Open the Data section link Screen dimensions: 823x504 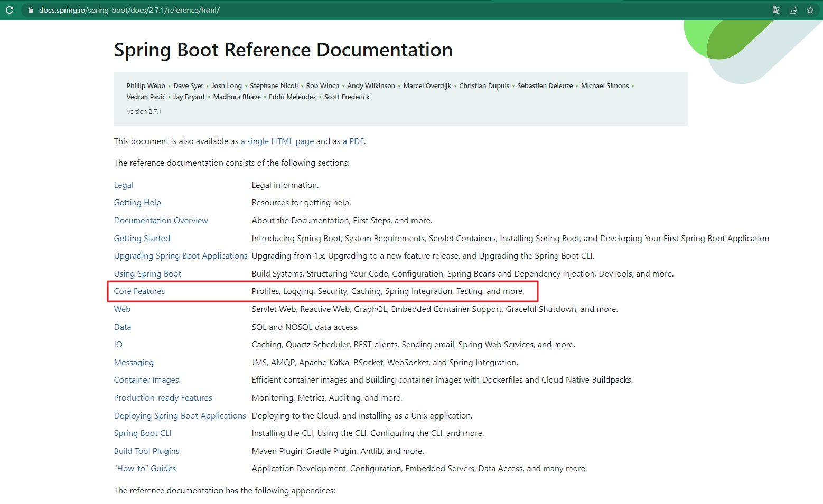[123, 327]
